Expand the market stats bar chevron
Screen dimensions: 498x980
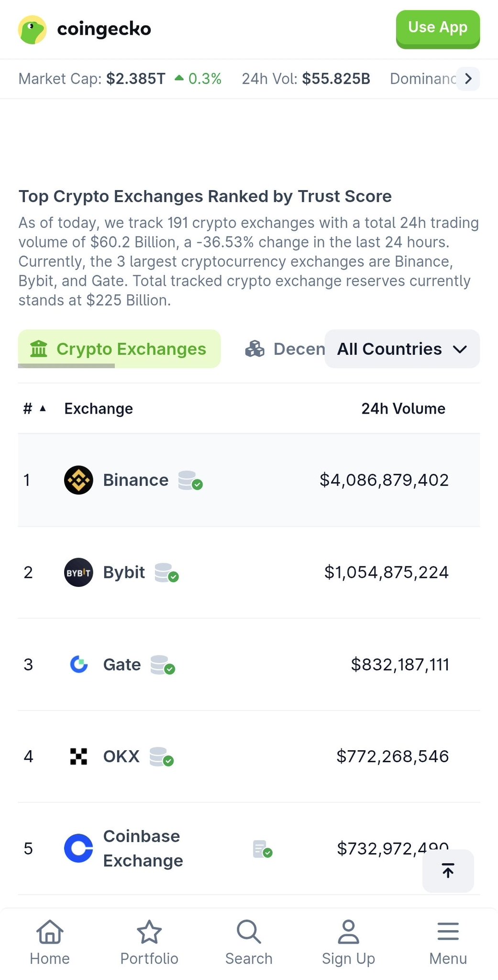pyautogui.click(x=468, y=79)
